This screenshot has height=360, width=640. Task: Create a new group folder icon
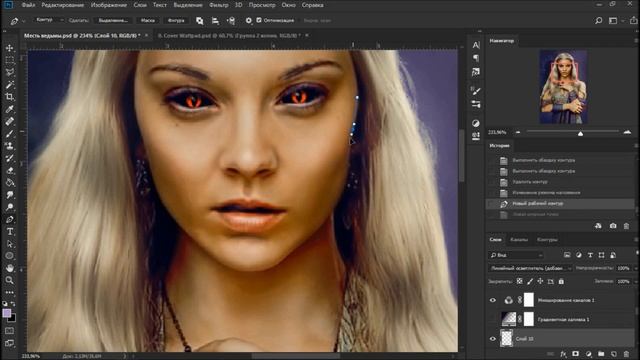point(601,354)
